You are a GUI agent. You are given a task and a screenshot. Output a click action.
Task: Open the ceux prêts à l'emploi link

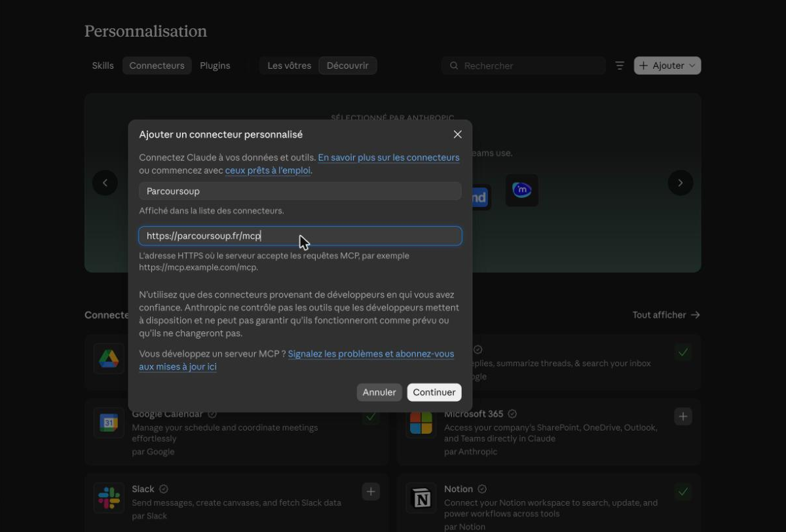point(268,170)
